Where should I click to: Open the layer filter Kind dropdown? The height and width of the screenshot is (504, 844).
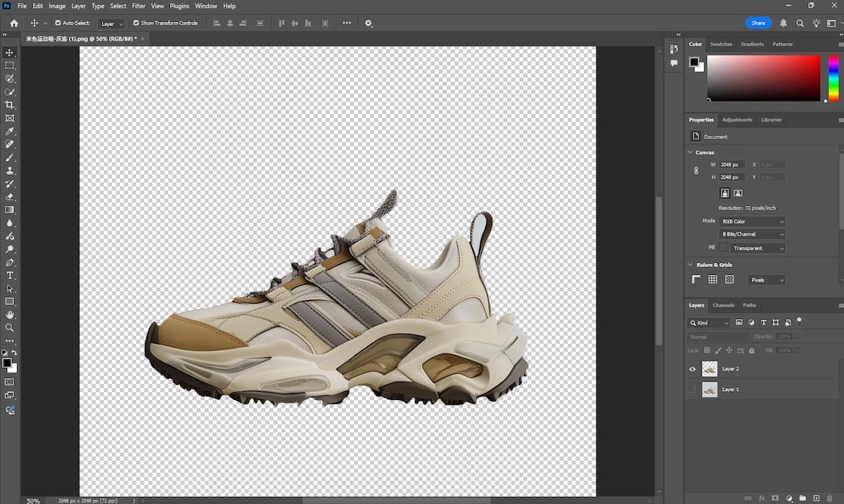pyautogui.click(x=710, y=323)
